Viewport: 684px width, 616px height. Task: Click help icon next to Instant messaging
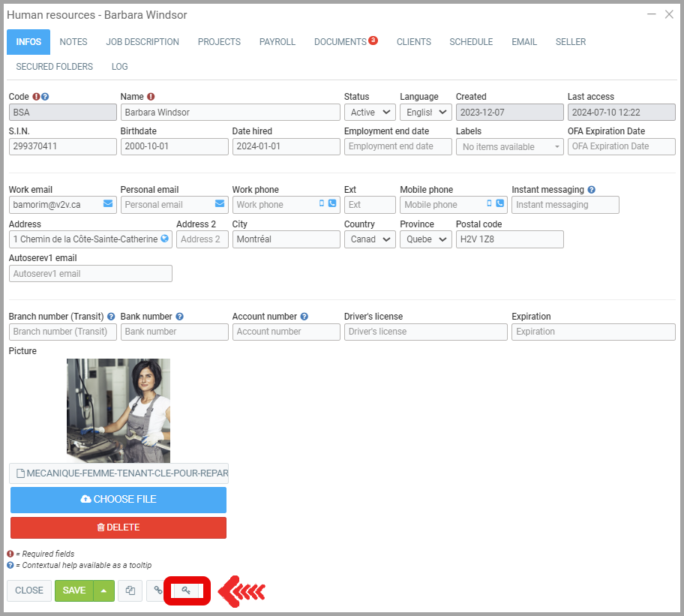pyautogui.click(x=592, y=190)
